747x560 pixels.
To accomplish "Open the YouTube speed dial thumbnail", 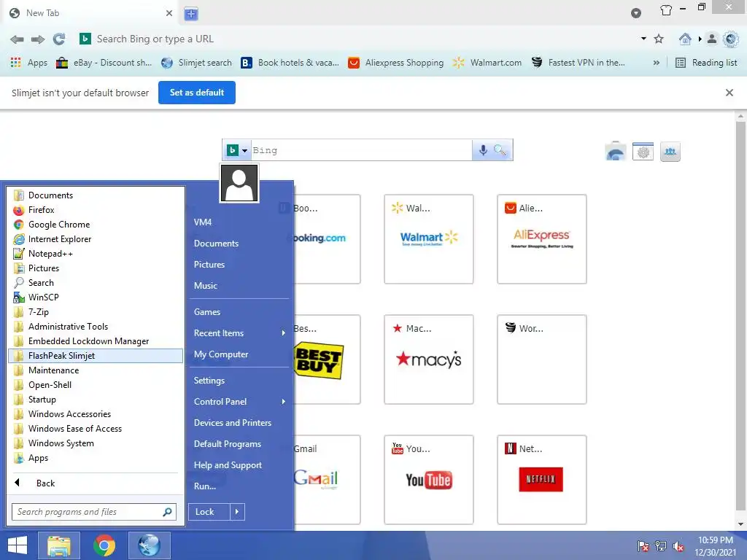I will [429, 480].
